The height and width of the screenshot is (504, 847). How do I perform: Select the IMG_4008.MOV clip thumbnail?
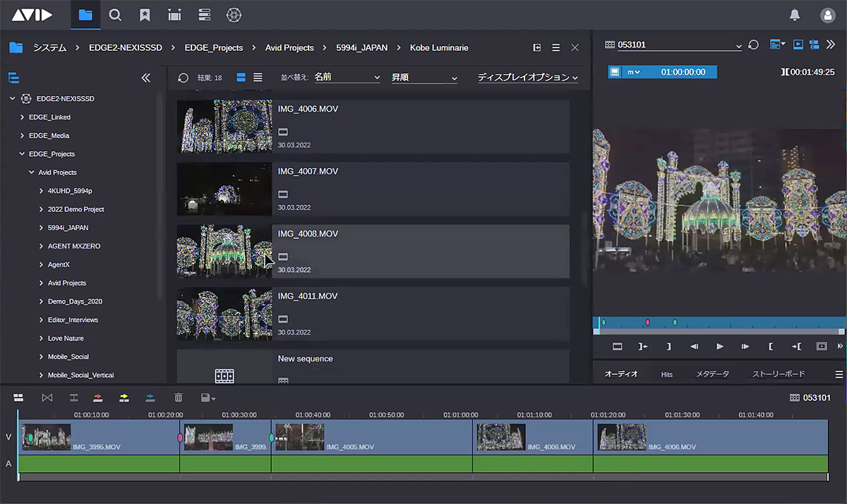pyautogui.click(x=224, y=251)
